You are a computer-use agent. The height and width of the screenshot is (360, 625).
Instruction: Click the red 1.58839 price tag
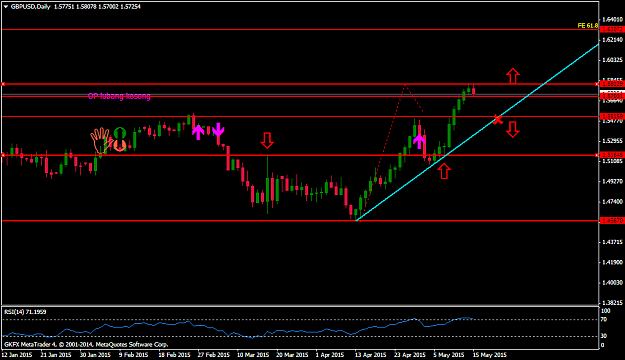612,84
